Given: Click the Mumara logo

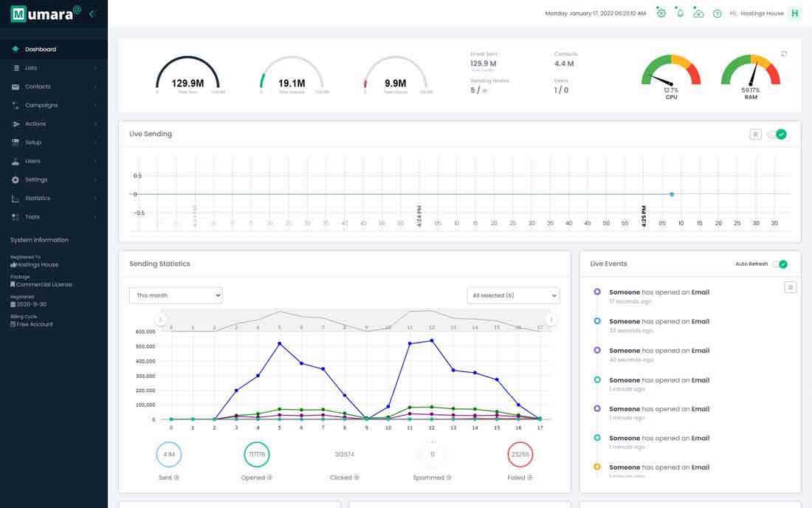Looking at the screenshot, I should coord(46,13).
